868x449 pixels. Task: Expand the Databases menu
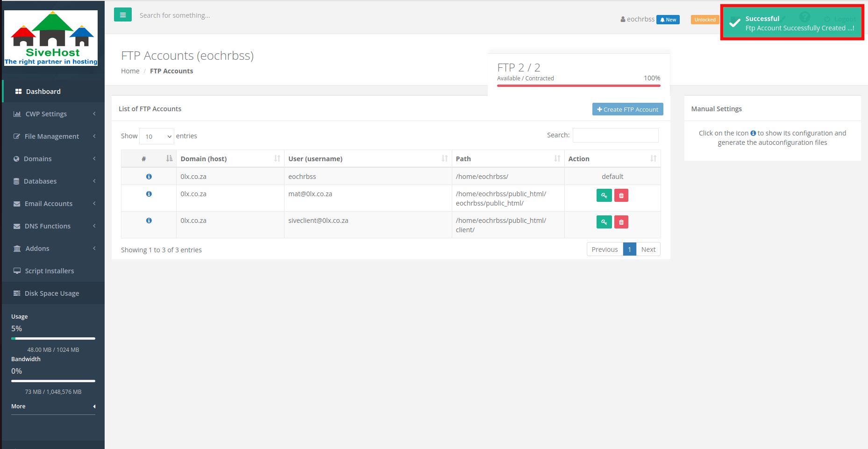[x=53, y=181]
